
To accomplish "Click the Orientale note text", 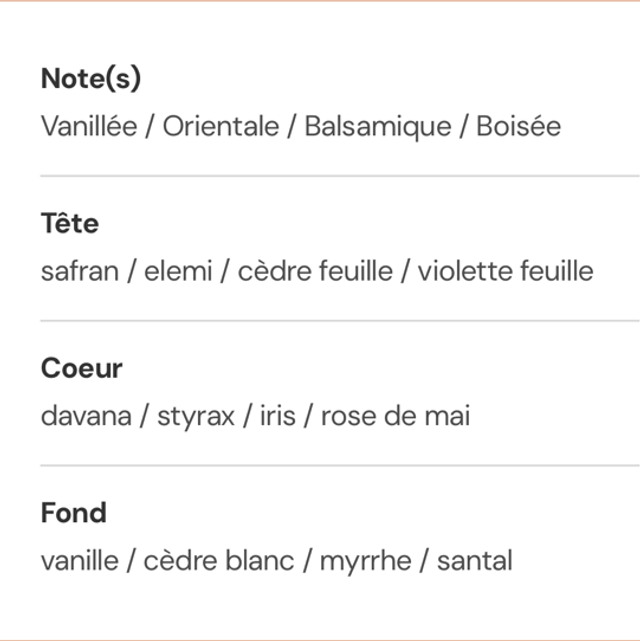I will coord(221,127).
